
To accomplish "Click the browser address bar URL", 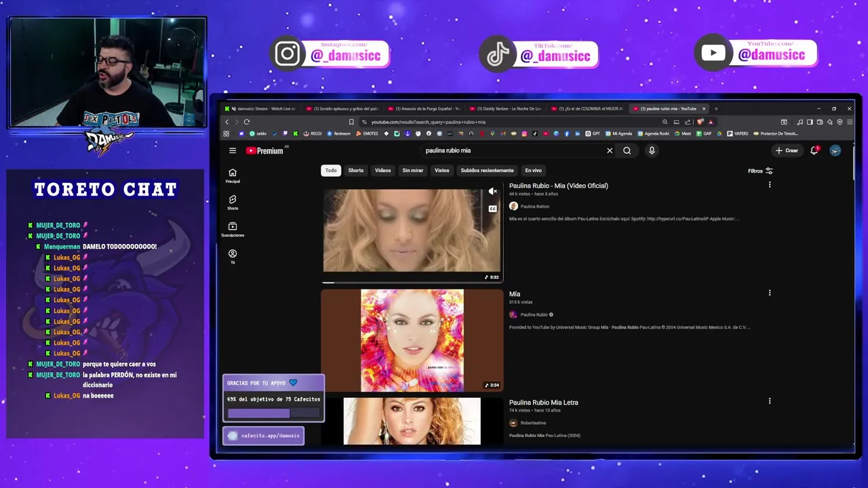I will pos(429,122).
